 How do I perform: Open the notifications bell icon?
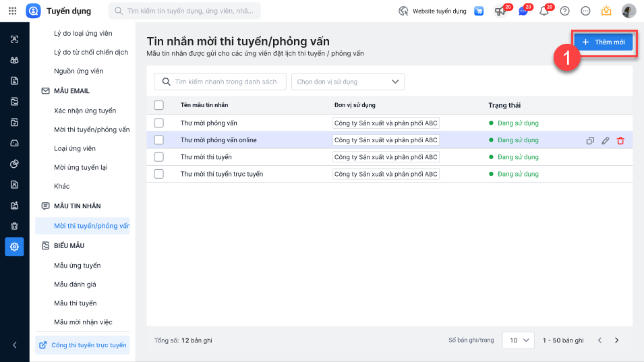pos(544,11)
